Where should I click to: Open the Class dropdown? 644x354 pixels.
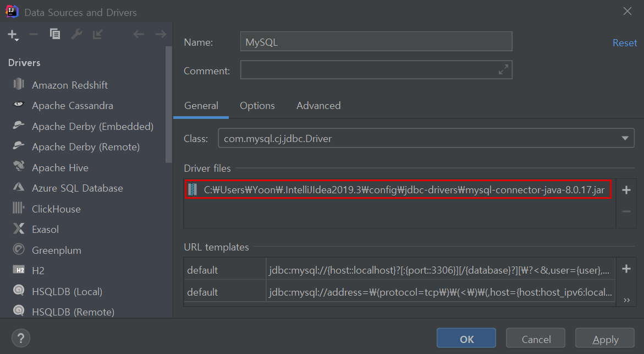click(625, 139)
